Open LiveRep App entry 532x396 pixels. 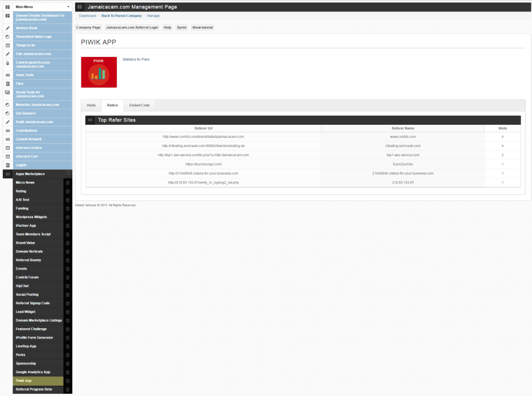pyautogui.click(x=38, y=347)
